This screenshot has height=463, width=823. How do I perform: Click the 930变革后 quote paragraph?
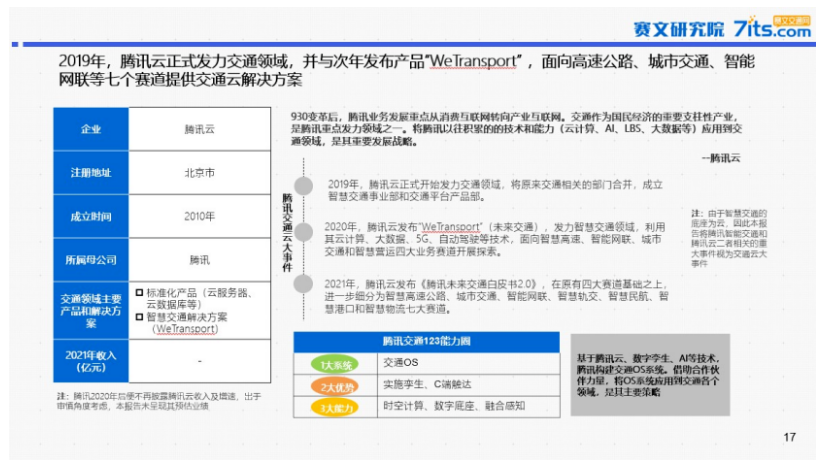click(516, 129)
